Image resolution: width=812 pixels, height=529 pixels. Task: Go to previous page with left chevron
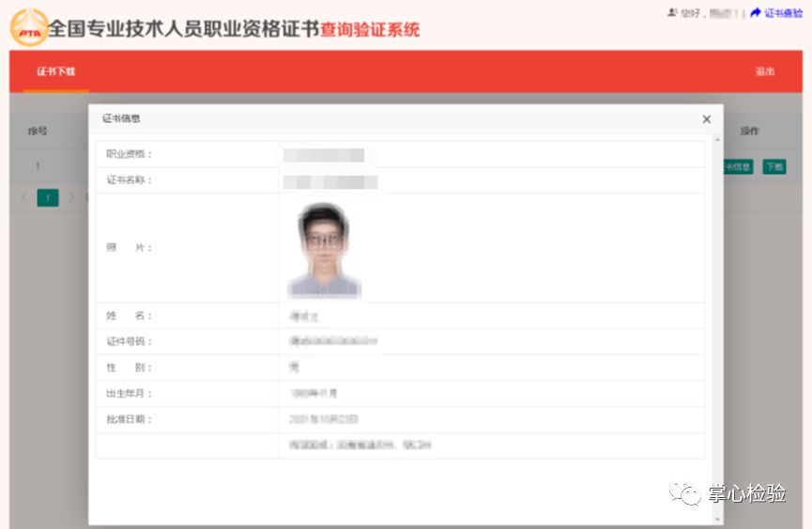24,197
